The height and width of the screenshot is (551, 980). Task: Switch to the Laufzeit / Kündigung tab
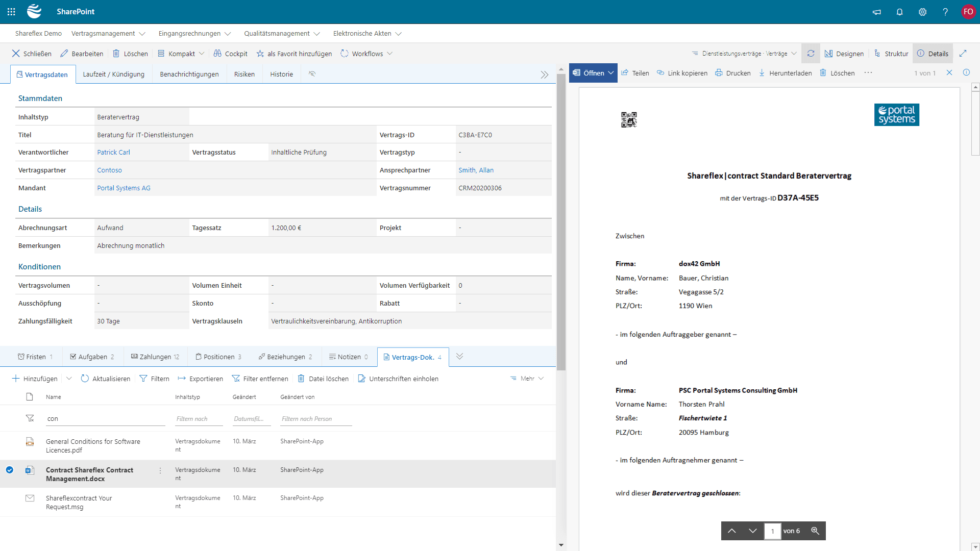113,74
